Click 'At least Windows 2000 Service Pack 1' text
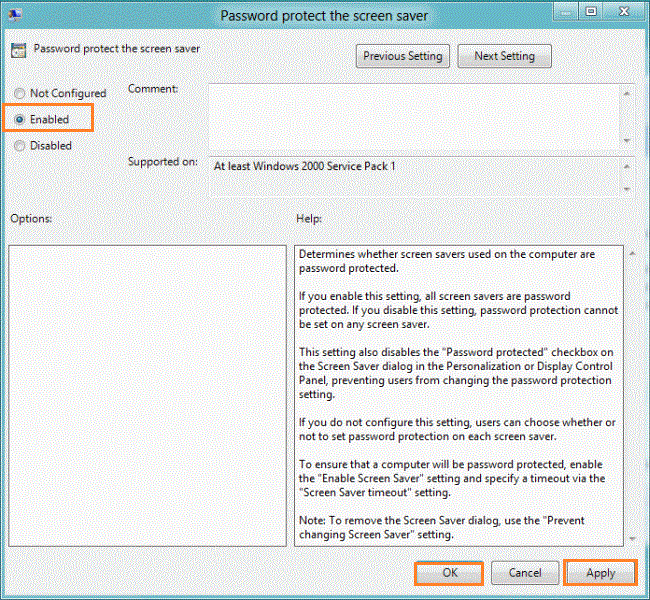Viewport: 650px width, 600px height. pos(305,166)
